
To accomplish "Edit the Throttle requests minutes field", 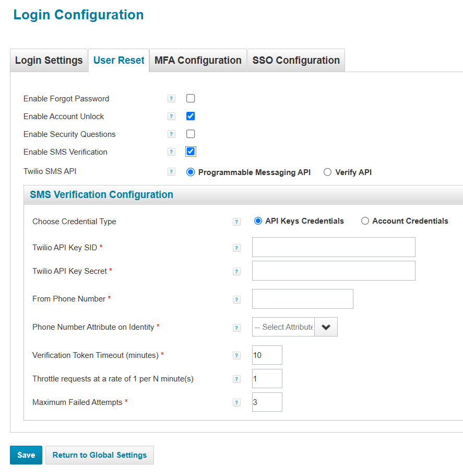I will (267, 379).
